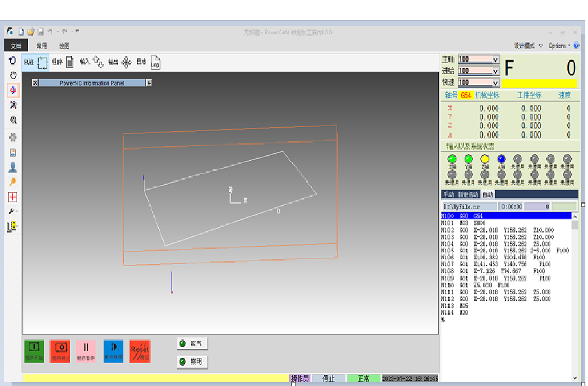Screen dimensions: 588x386
Task: Toggle the second green status indicator light
Action: [468, 159]
